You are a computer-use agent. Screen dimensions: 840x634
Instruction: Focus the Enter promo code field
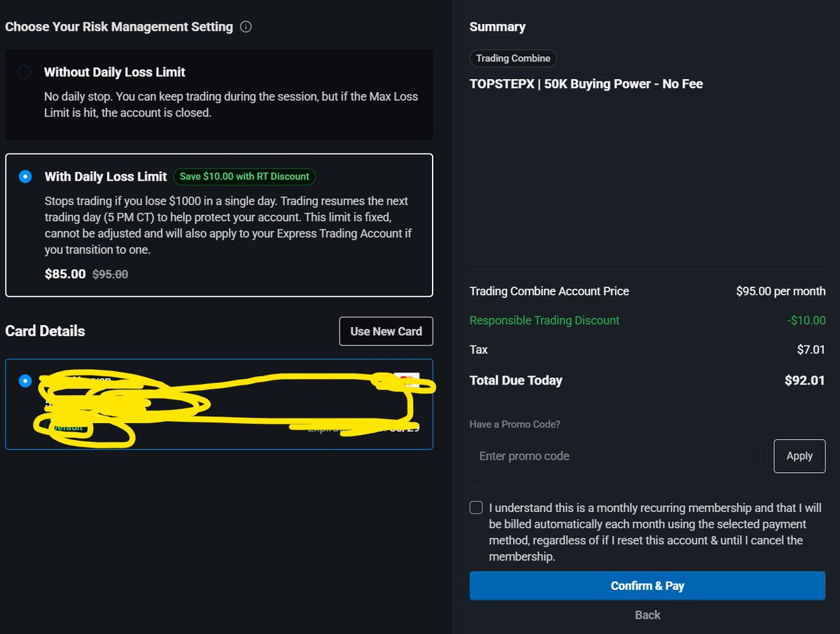pos(615,456)
